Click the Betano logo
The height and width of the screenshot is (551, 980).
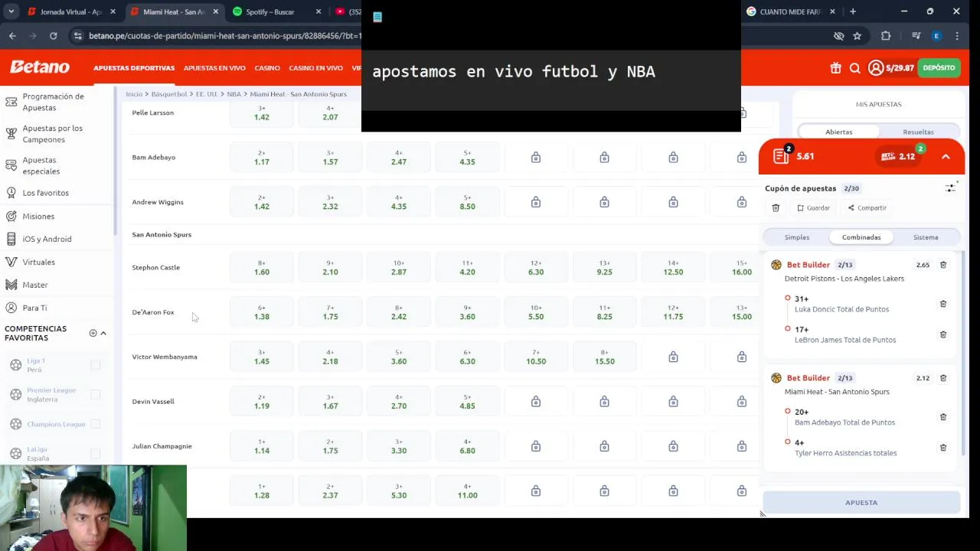pos(40,67)
